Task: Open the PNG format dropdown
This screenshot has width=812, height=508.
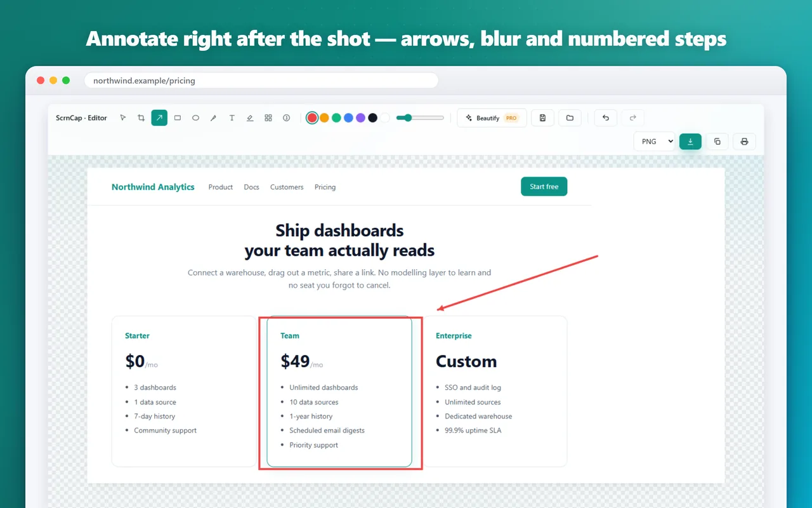Action: (x=654, y=141)
